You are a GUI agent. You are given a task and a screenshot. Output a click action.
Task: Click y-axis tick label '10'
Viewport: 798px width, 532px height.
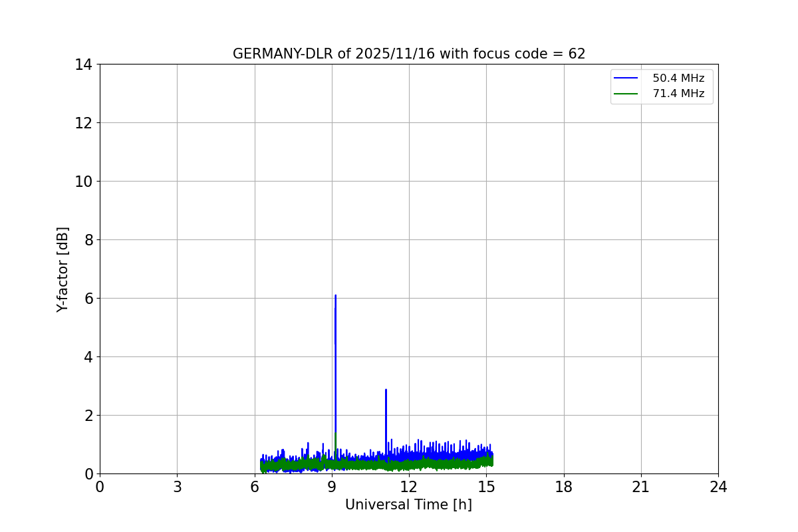tap(84, 182)
